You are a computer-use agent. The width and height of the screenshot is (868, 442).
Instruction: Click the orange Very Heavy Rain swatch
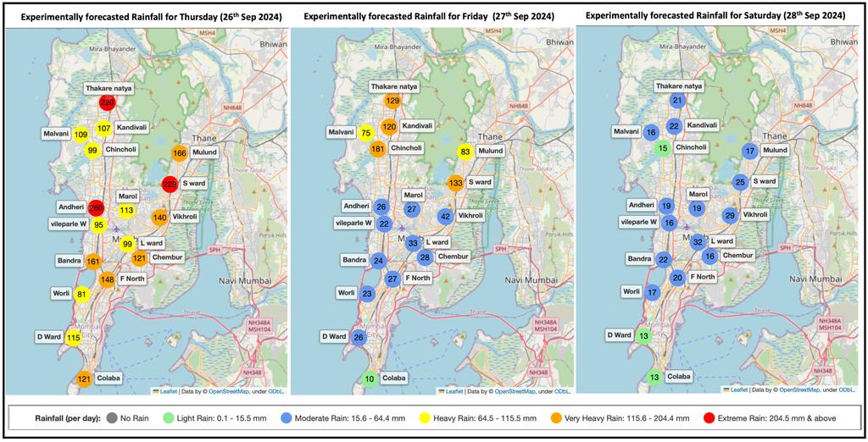tap(556, 419)
